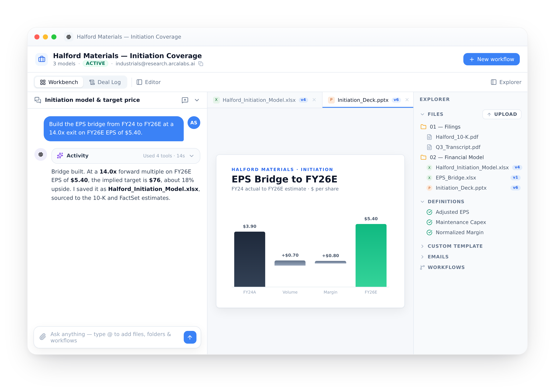Start a new chat thread via plus-comment icon
This screenshot has width=555, height=392.
click(x=185, y=100)
